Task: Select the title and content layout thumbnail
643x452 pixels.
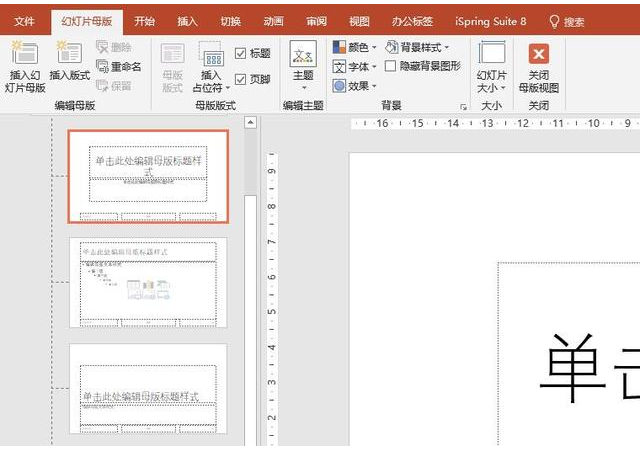Action: [148, 283]
